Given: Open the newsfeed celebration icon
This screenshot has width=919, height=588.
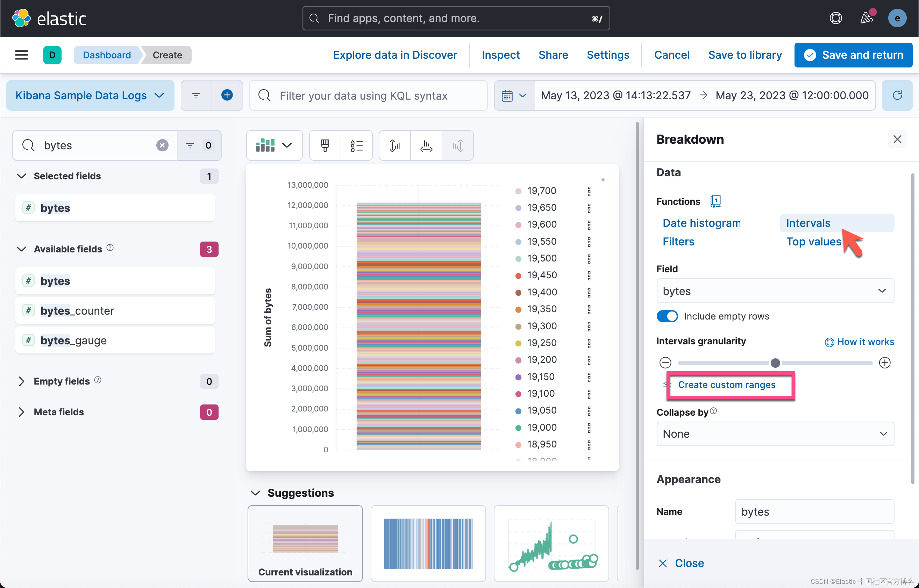Looking at the screenshot, I should (x=866, y=18).
